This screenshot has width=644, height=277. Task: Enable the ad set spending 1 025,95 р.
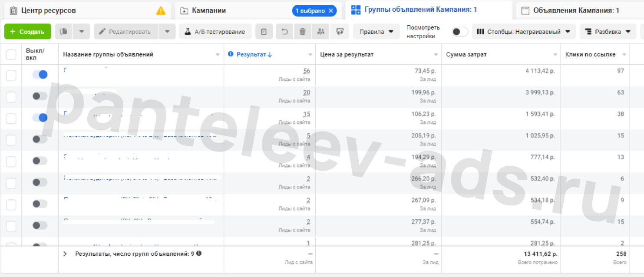coord(40,139)
